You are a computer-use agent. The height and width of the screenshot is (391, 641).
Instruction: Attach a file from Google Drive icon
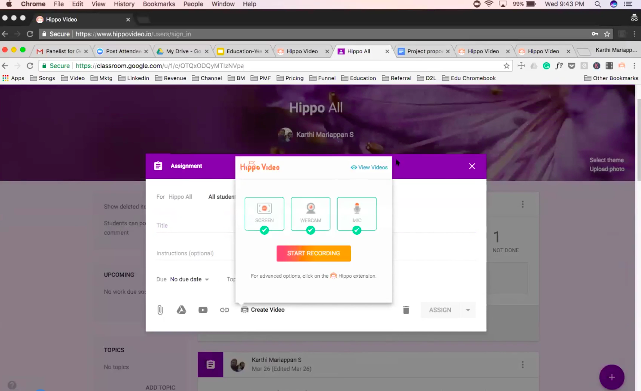tap(181, 310)
